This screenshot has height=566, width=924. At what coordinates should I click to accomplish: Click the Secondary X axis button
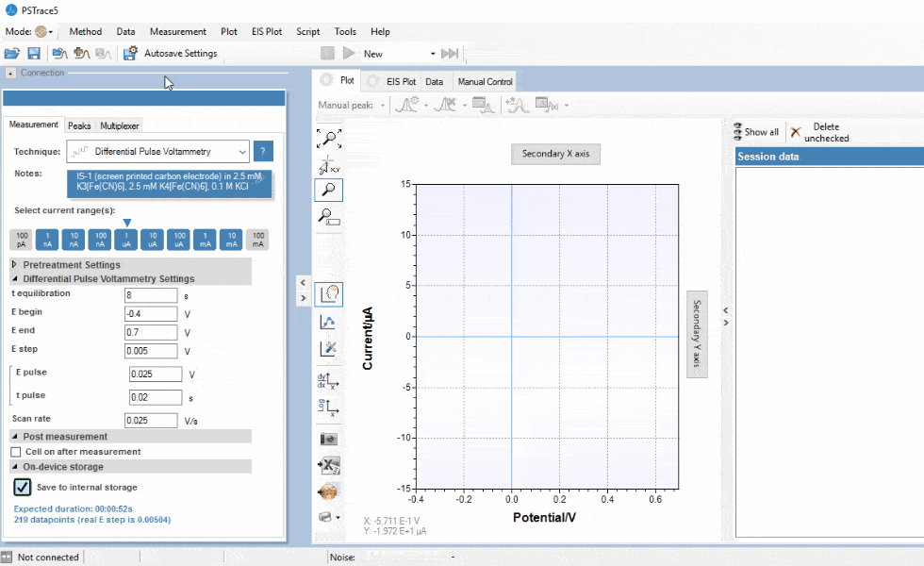point(555,154)
